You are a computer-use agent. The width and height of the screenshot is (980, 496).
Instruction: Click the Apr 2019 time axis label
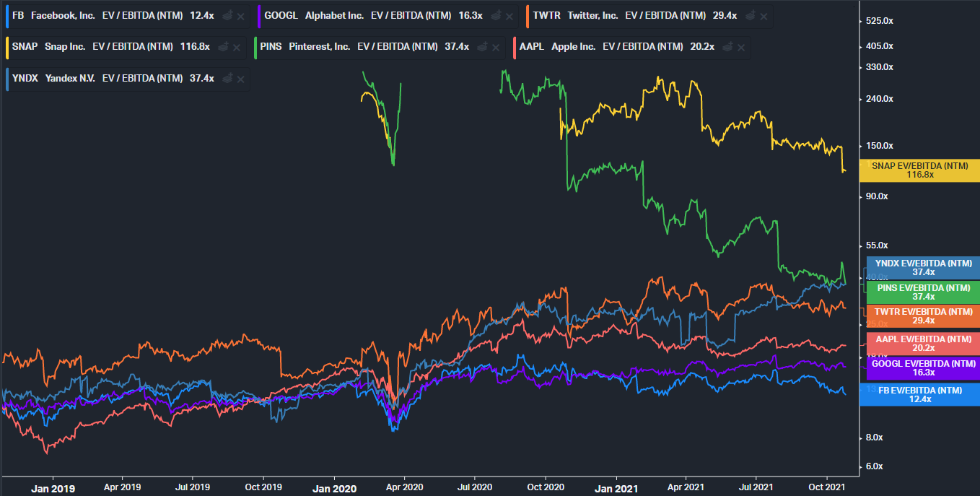122,487
